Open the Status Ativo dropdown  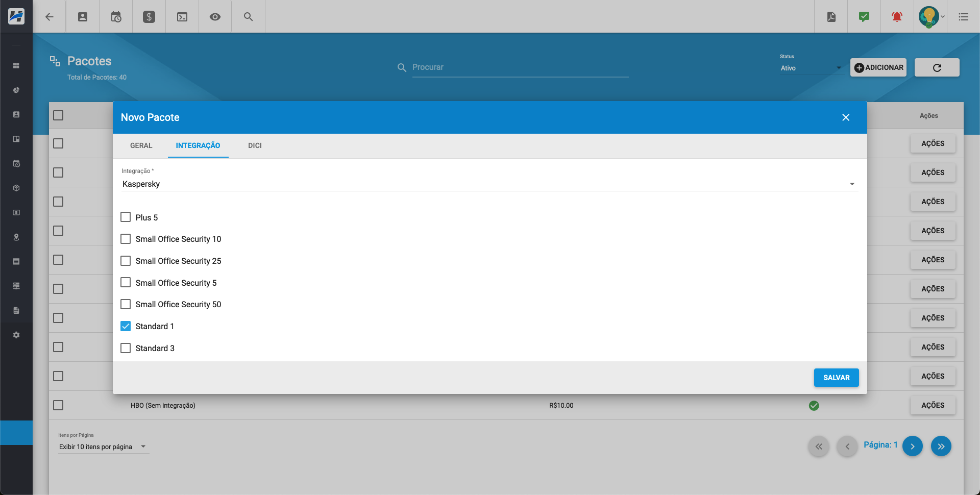(811, 68)
